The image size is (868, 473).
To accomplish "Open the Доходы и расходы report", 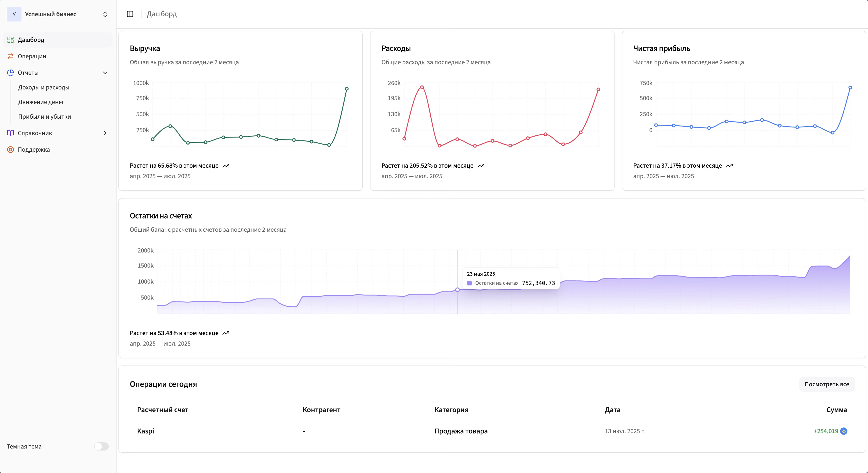I will tap(44, 87).
